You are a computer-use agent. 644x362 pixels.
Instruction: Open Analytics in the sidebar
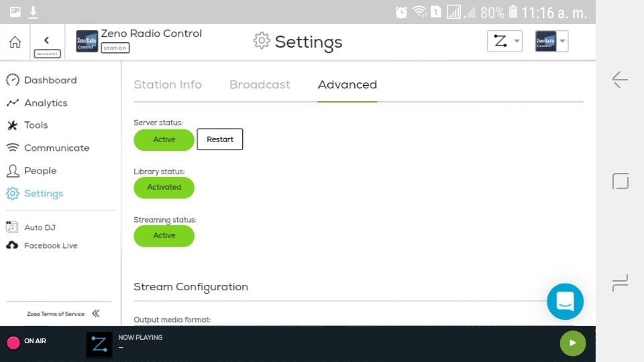(46, 103)
